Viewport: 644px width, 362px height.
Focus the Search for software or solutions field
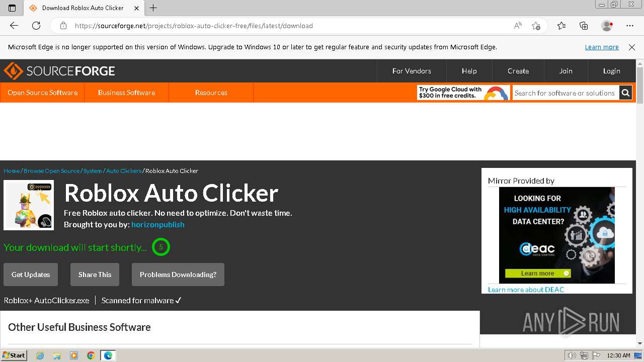pyautogui.click(x=566, y=93)
